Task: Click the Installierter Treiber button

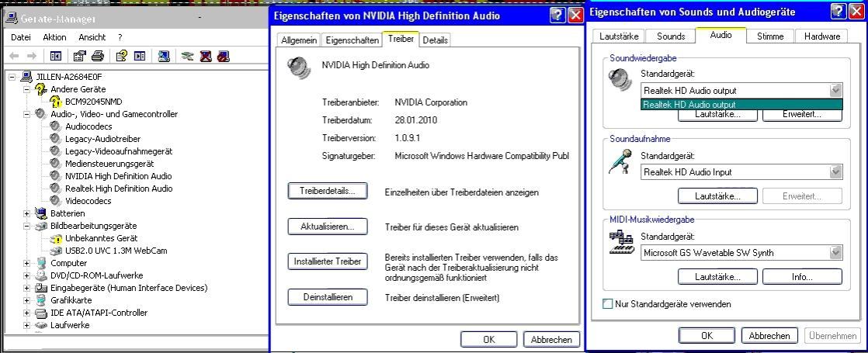Action: [328, 261]
